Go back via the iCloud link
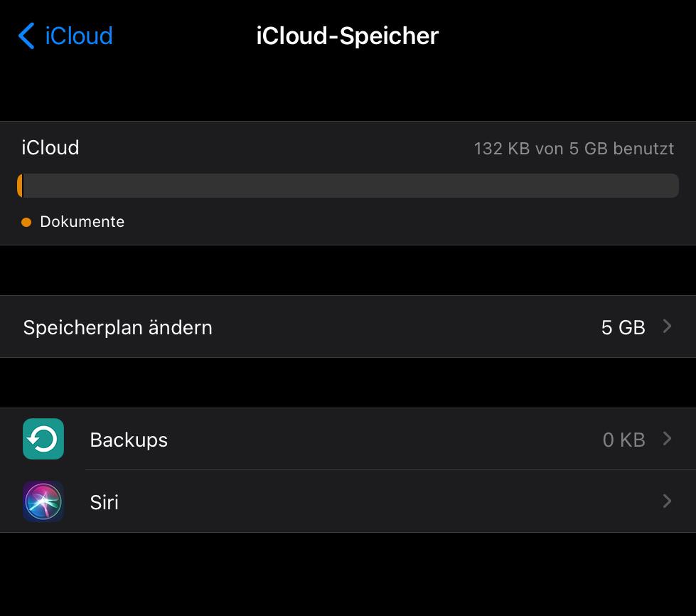The height and width of the screenshot is (616, 696). coord(78,36)
